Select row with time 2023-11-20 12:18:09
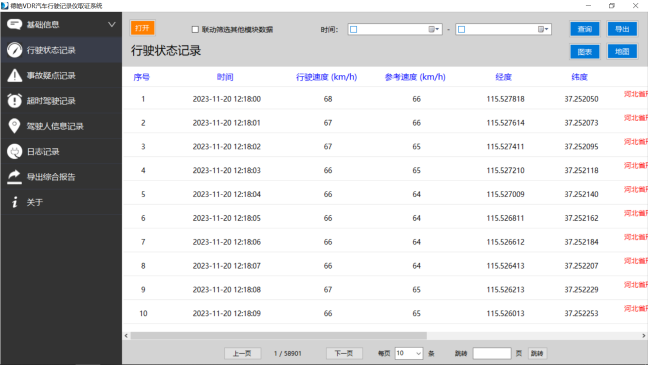The image size is (648, 365). pos(385,313)
